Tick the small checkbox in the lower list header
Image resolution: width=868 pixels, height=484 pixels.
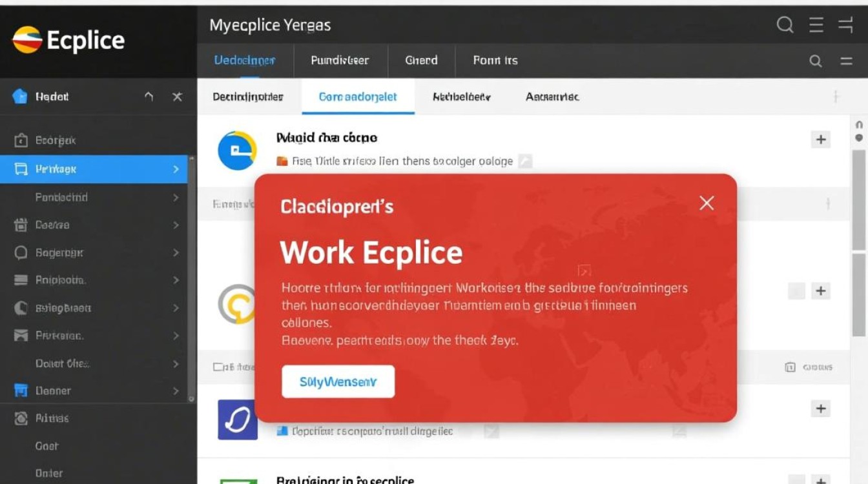tap(218, 367)
